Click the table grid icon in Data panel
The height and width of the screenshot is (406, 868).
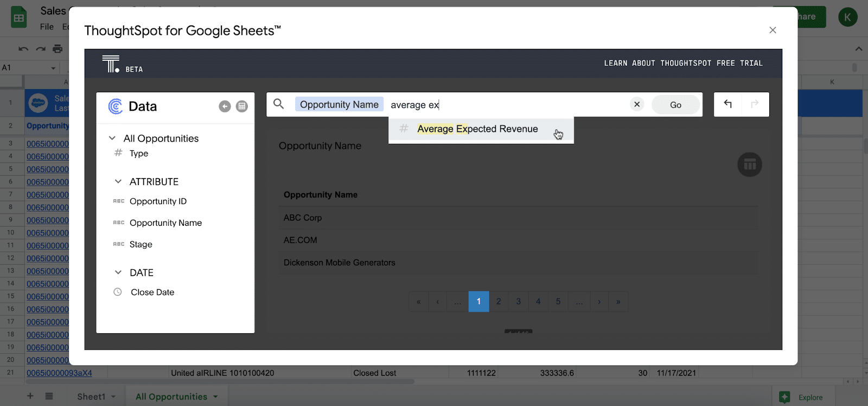tap(242, 106)
